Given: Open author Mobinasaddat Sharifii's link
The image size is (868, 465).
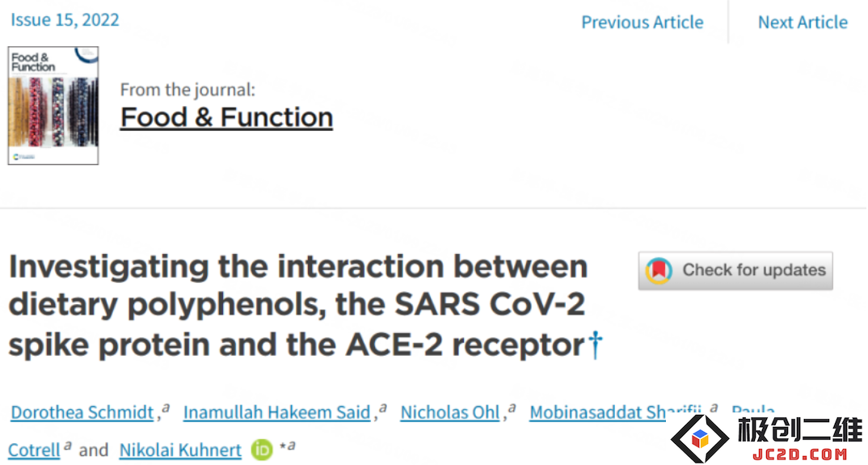Looking at the screenshot, I should click(615, 412).
